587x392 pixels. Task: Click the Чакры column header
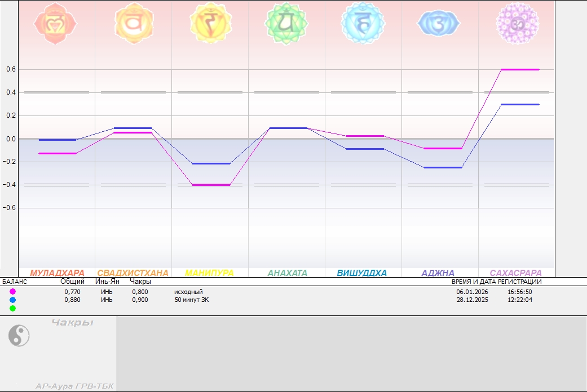pyautogui.click(x=140, y=281)
